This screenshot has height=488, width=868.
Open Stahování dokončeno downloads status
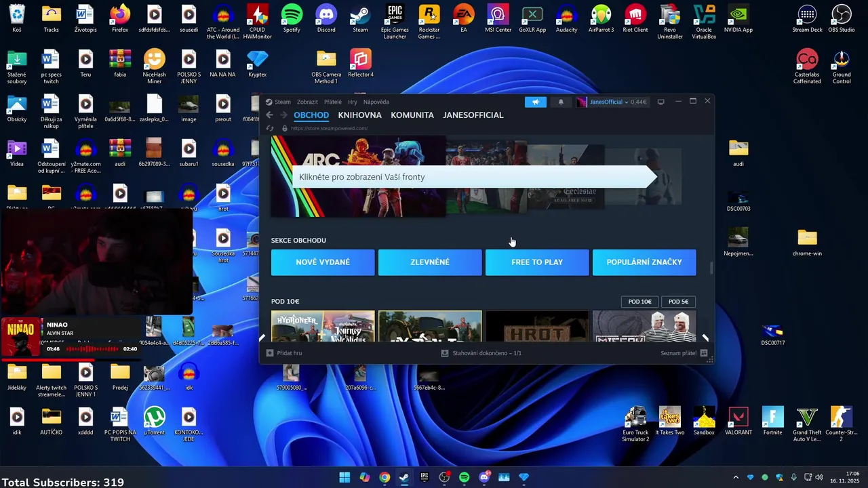[x=481, y=353]
